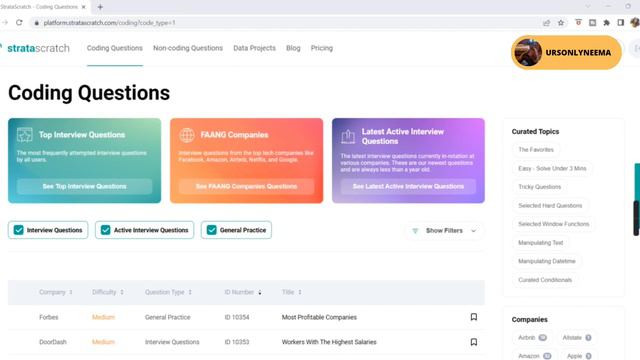Screen dimensions: 640x360
Task: Open the share page icon in address bar
Action: point(547,23)
